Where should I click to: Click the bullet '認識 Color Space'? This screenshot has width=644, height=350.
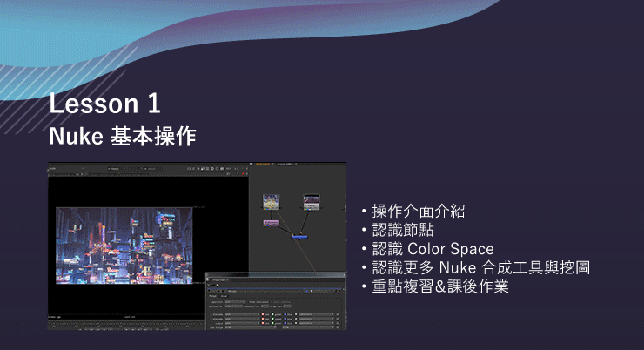[433, 249]
